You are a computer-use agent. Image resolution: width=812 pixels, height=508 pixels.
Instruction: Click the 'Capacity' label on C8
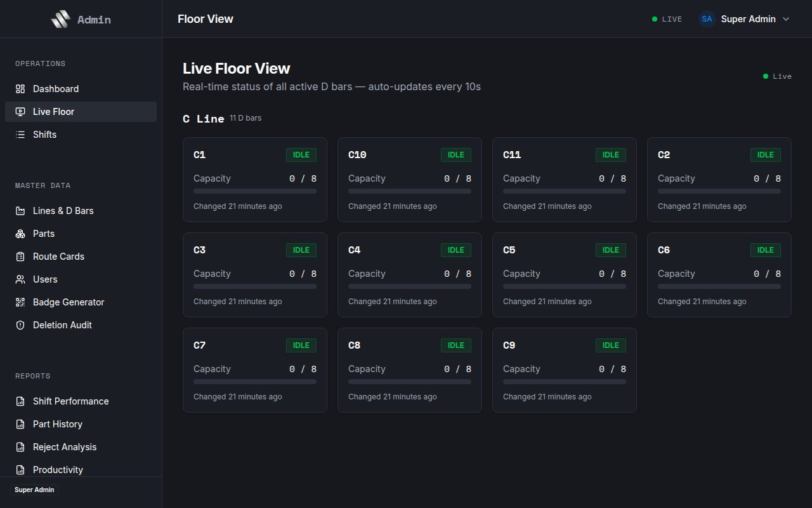point(367,369)
